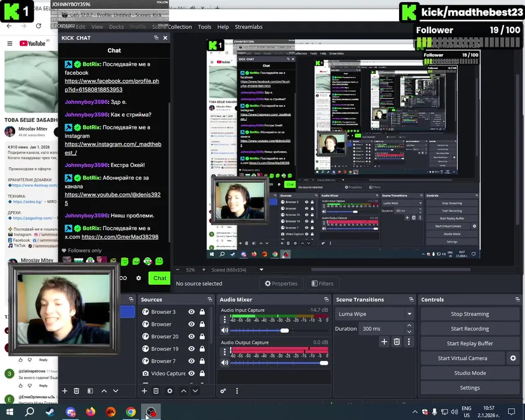525x420 pixels.
Task: Open Audio Input Capture three-dot options
Action: coord(225,320)
